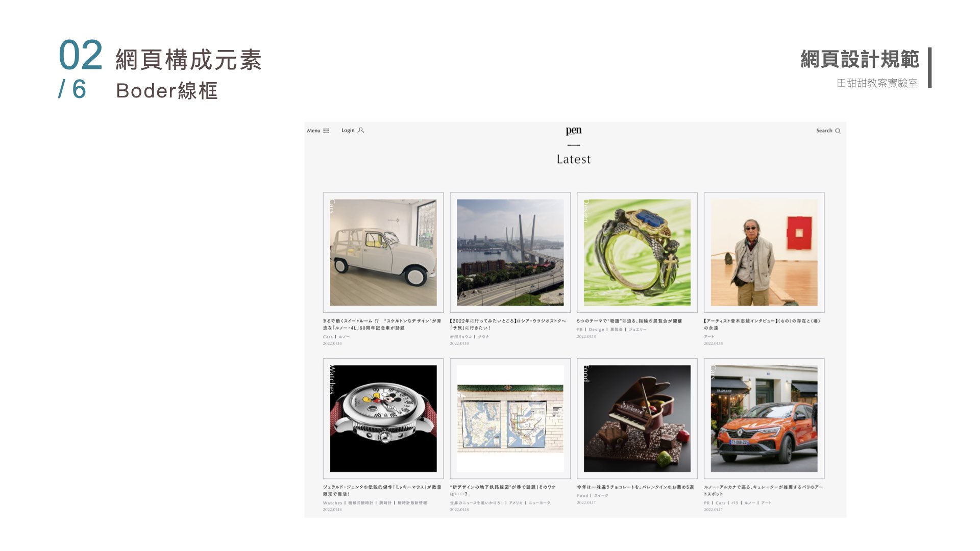Screen dimensions: 980x551
Task: Click the Login text label
Action: [x=348, y=130]
